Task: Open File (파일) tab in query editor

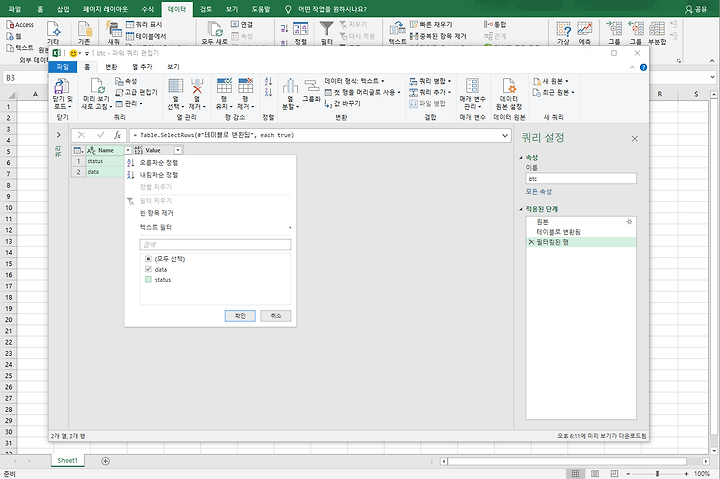Action: pyautogui.click(x=62, y=67)
